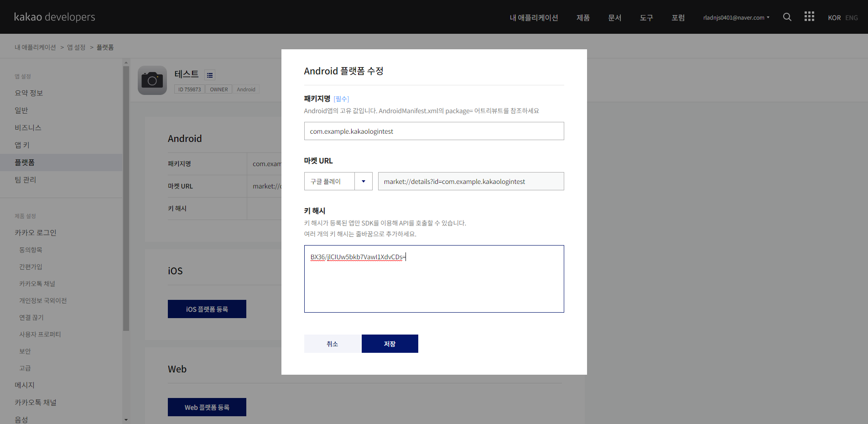
Task: Click the camera app icon thumbnail
Action: tap(152, 80)
